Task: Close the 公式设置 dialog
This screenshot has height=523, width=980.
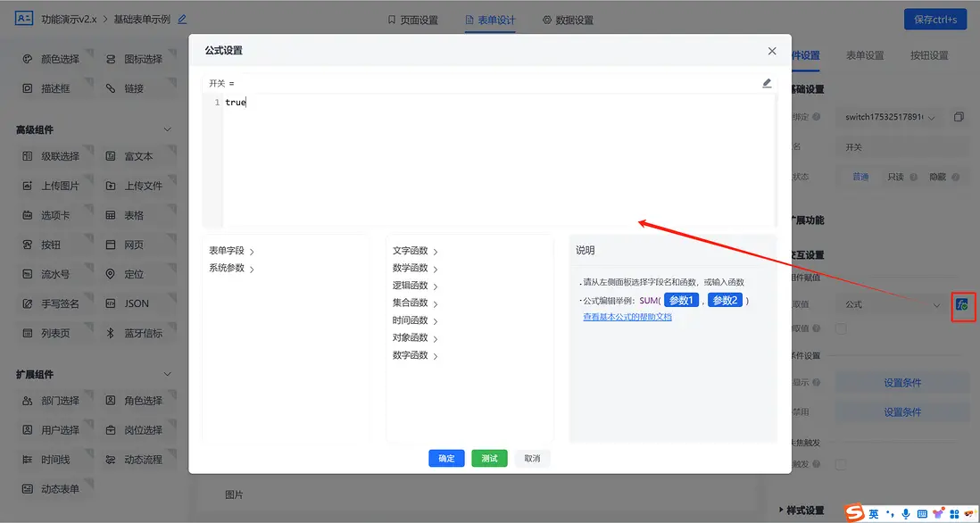Action: (772, 51)
